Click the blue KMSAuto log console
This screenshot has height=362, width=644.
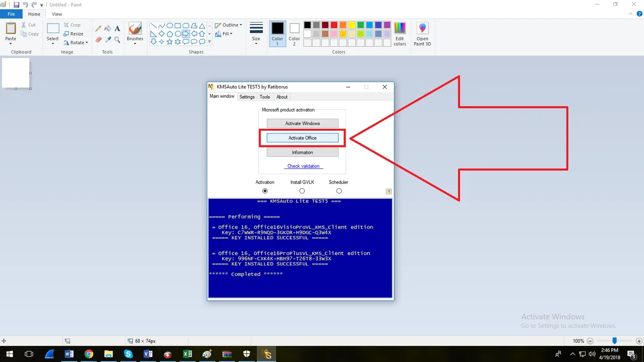click(300, 248)
